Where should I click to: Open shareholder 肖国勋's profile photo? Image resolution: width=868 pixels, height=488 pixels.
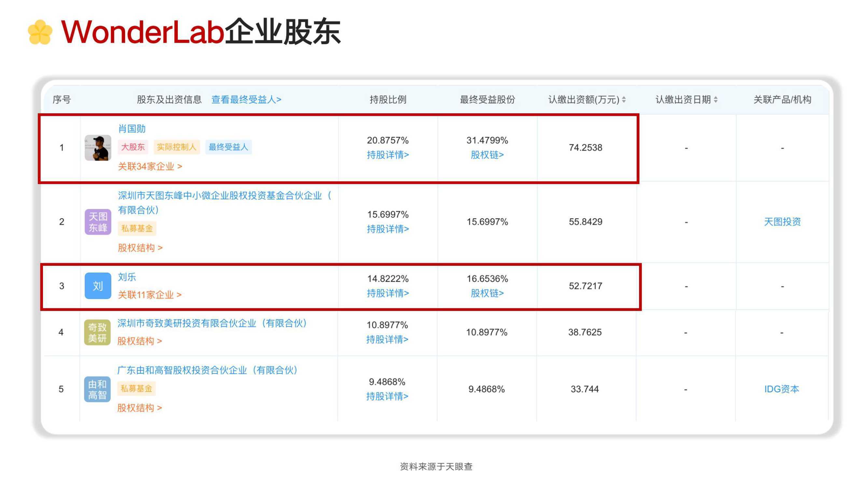tap(98, 147)
